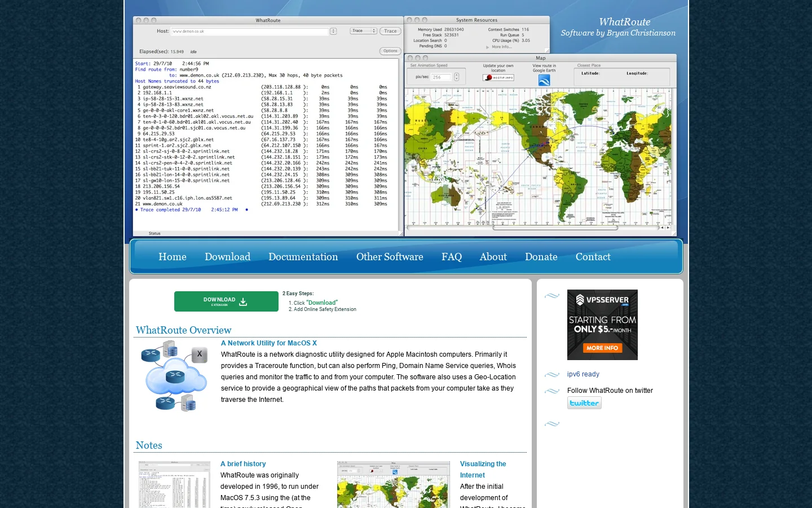
Task: Click "Add Online Safety Extension" step text
Action: point(325,309)
